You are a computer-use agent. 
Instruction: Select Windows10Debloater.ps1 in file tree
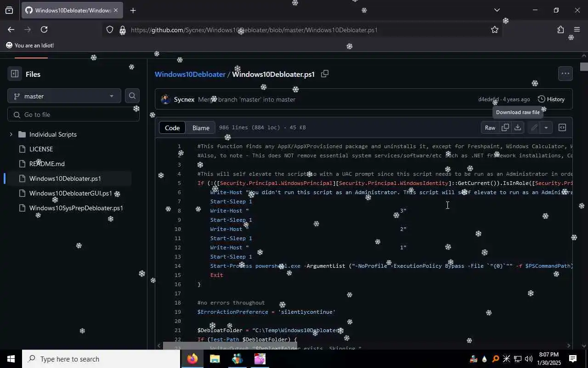coord(65,178)
